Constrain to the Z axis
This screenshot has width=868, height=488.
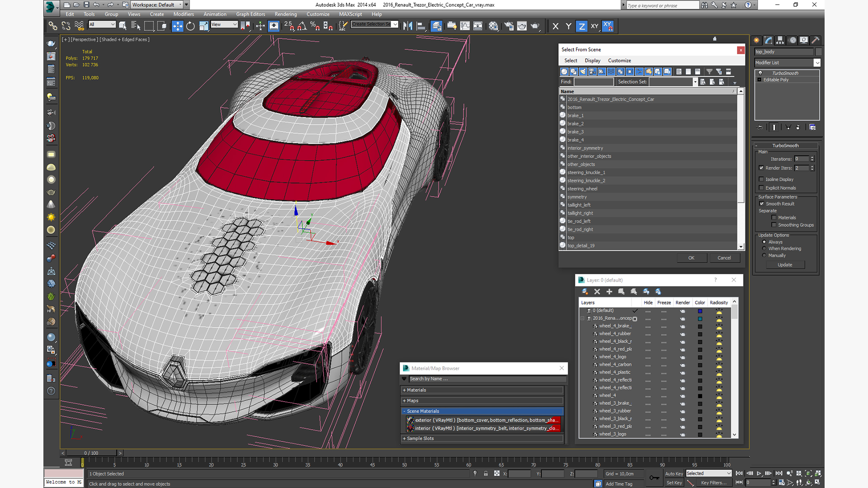tap(582, 26)
